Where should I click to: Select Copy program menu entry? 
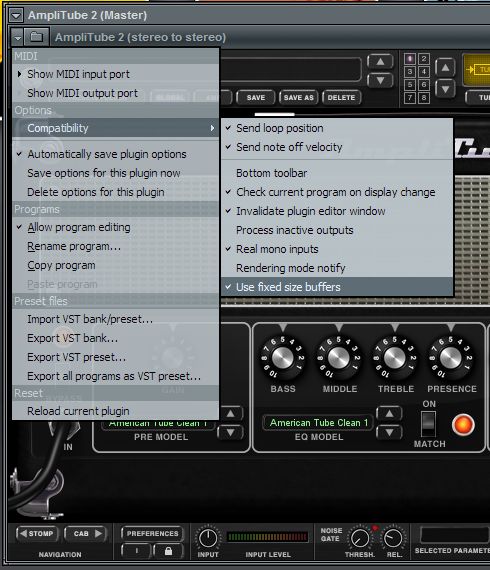pyautogui.click(x=116, y=265)
